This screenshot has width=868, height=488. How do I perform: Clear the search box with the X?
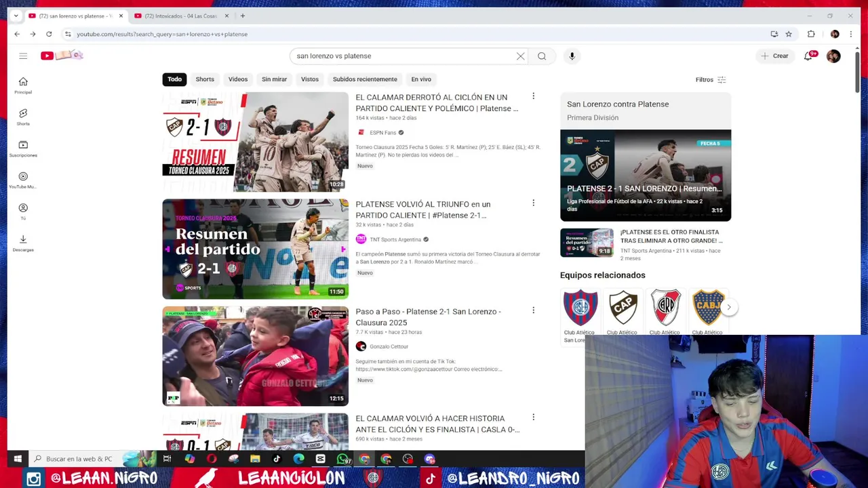520,56
